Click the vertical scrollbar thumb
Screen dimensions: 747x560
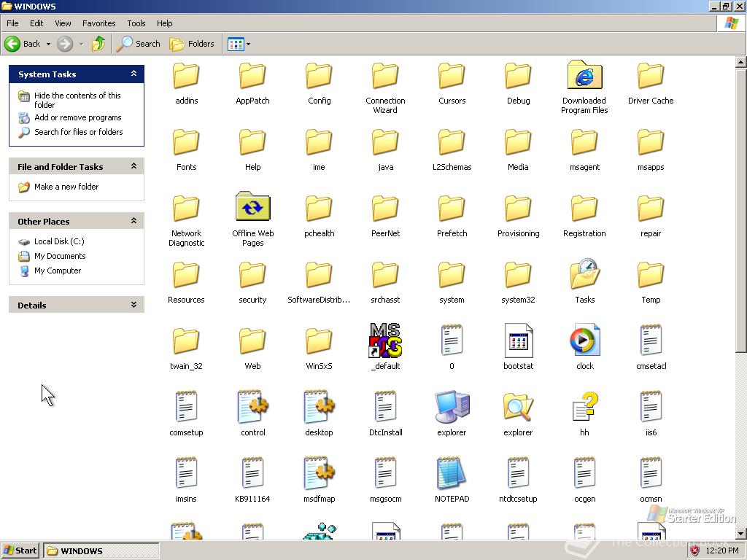(x=741, y=211)
